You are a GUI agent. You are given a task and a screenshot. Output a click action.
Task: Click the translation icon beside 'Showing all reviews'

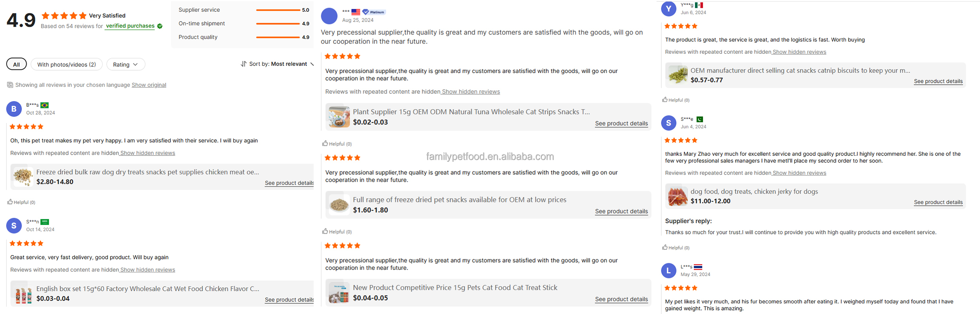10,85
